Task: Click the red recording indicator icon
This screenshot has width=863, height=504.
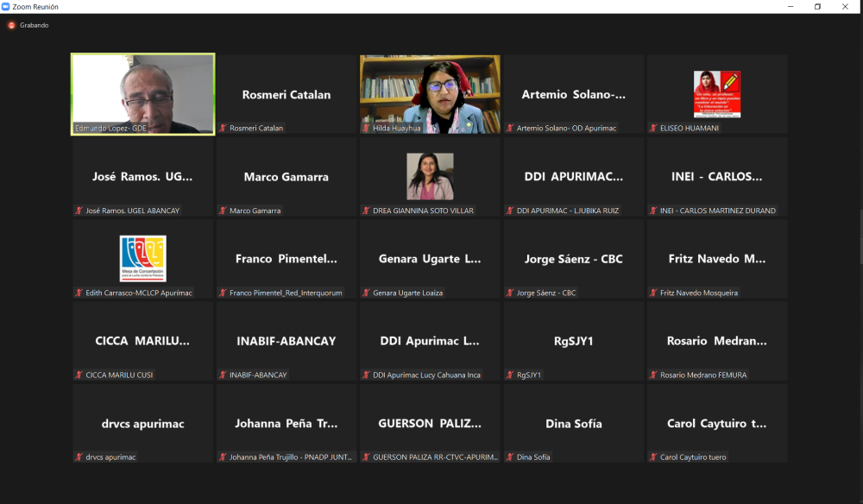Action: (12, 25)
